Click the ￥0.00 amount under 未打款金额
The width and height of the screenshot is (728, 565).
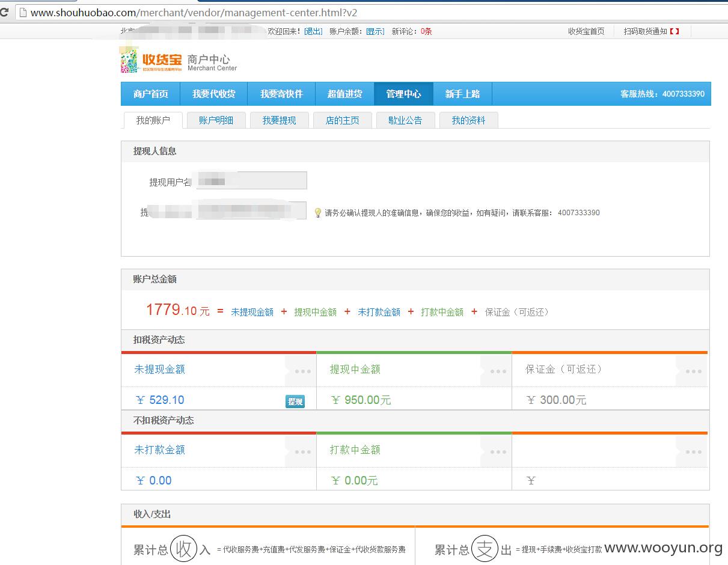tap(154, 481)
